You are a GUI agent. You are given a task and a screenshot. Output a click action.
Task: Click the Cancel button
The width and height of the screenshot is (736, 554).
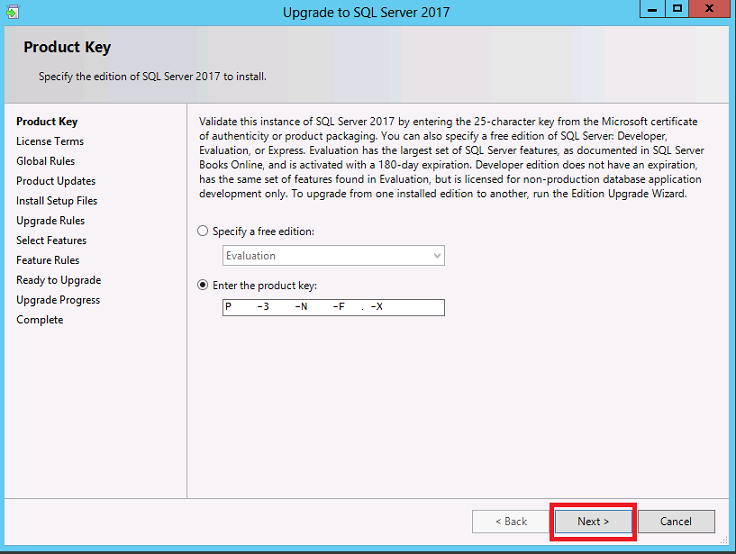[x=676, y=521]
